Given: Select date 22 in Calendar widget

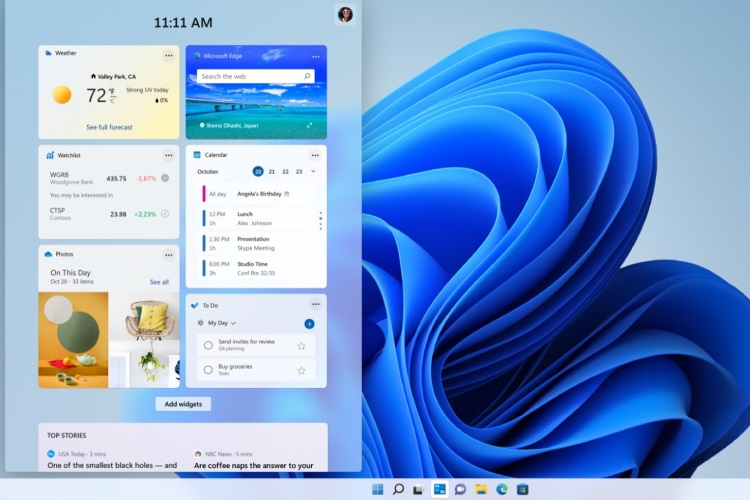Looking at the screenshot, I should (x=285, y=172).
